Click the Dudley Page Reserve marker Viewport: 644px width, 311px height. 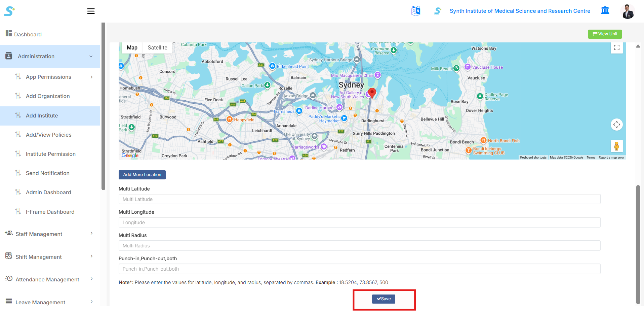(x=480, y=96)
